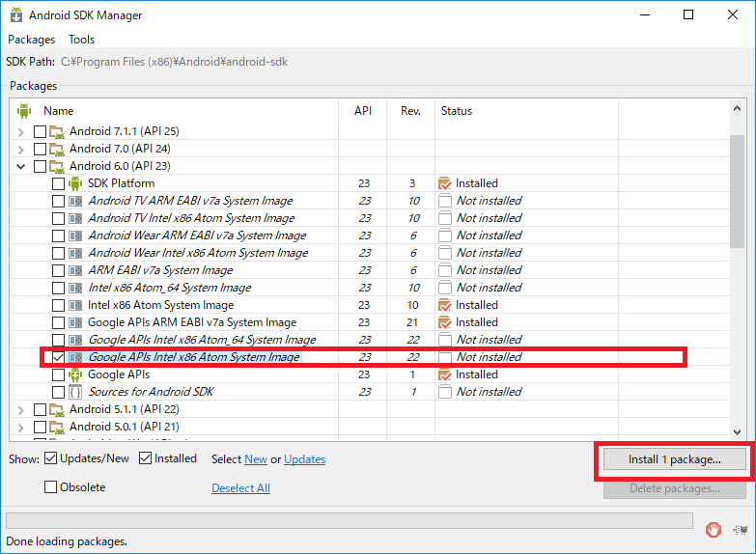Enable the Obsolete show filter

[x=50, y=487]
